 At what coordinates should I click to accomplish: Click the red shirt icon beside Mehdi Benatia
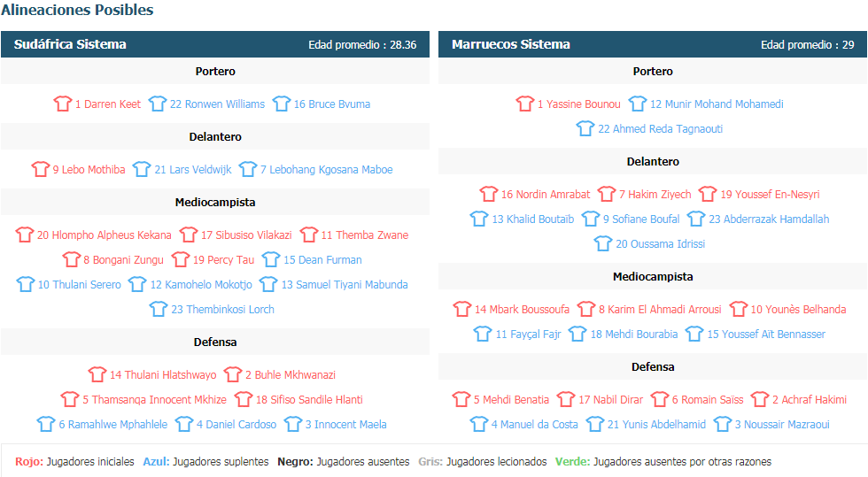coord(461,399)
